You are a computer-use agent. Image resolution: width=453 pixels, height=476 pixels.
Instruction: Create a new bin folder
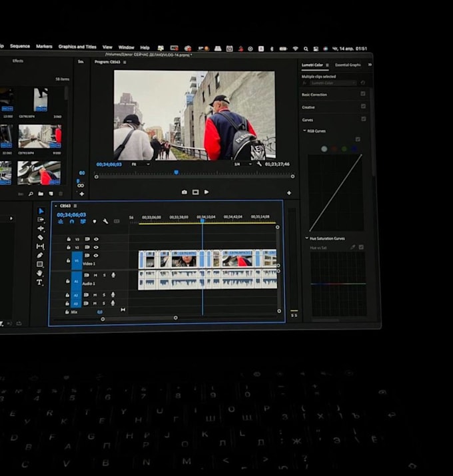(x=41, y=194)
